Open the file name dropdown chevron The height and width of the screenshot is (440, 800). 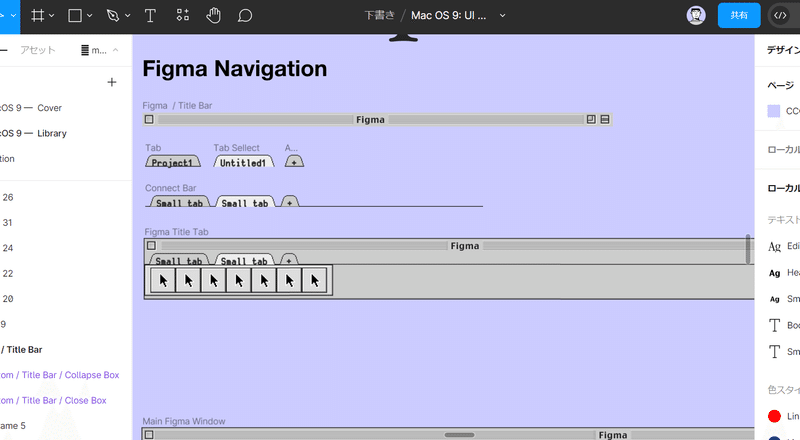[x=502, y=16]
